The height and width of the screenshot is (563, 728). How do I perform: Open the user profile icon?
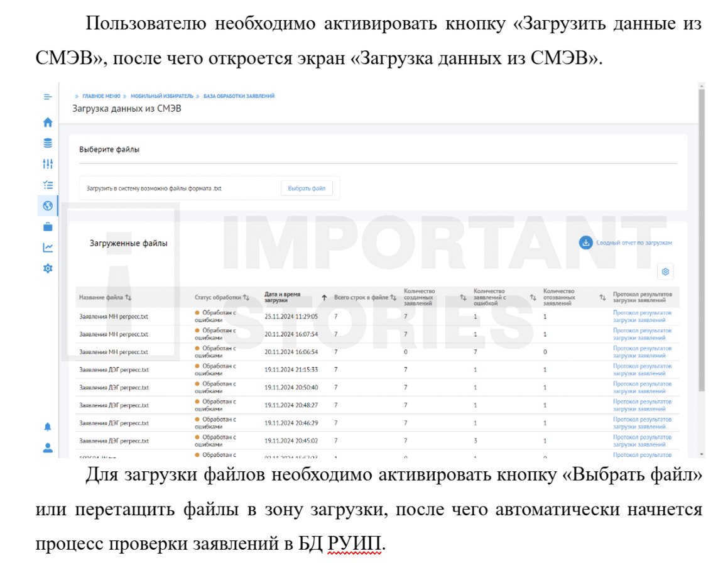tap(47, 448)
